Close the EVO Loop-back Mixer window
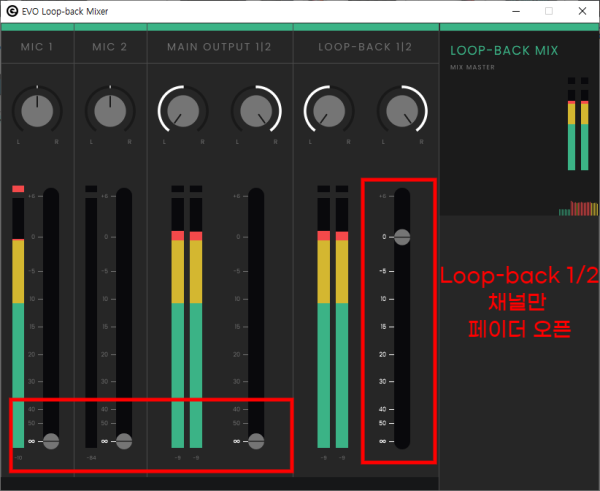The width and height of the screenshot is (600, 491). point(582,11)
